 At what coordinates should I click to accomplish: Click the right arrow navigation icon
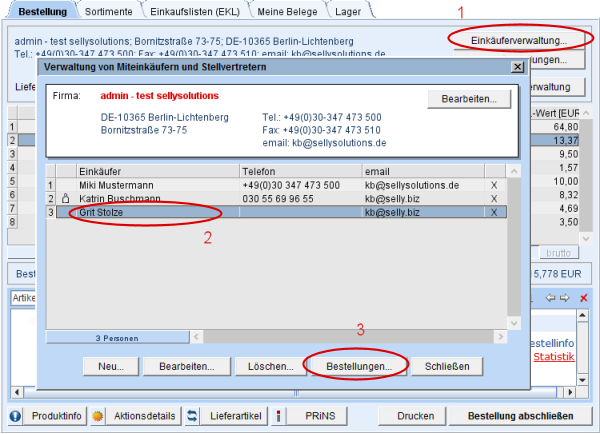(565, 298)
